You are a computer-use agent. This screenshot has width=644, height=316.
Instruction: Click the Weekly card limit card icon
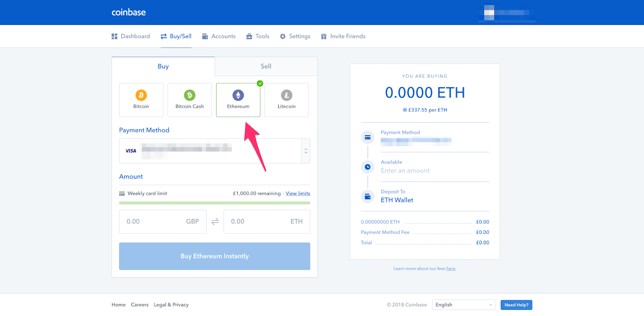(122, 194)
